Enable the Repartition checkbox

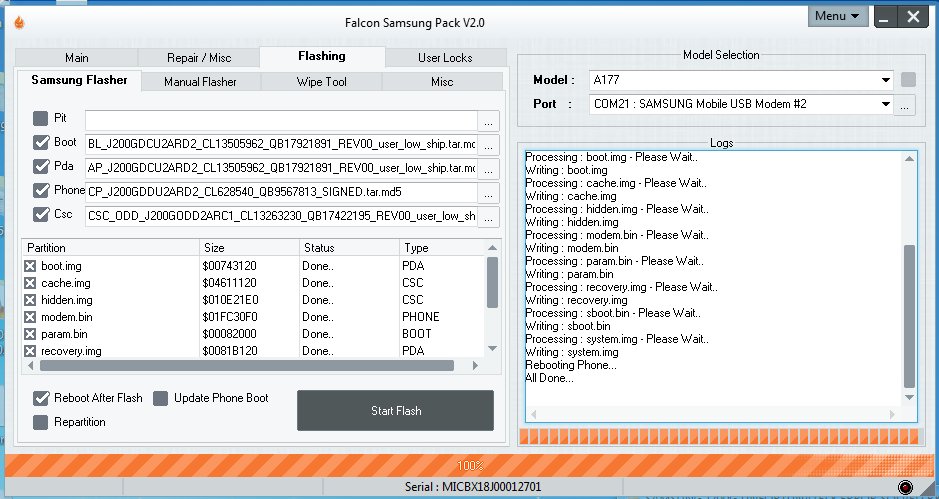[x=40, y=422]
